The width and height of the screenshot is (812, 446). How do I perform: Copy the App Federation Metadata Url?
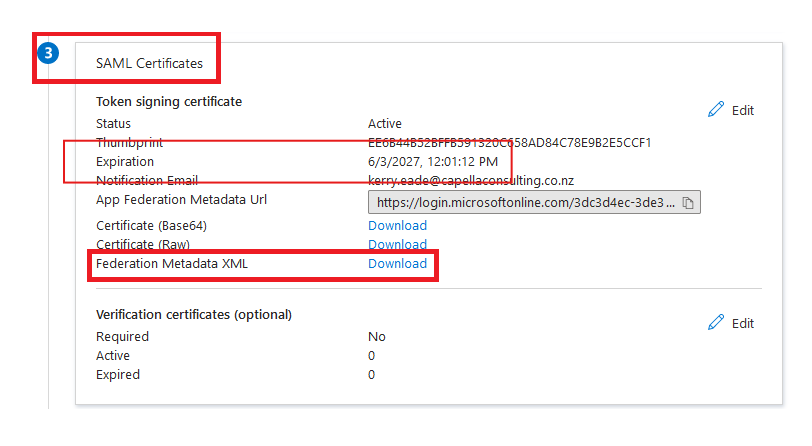point(689,203)
